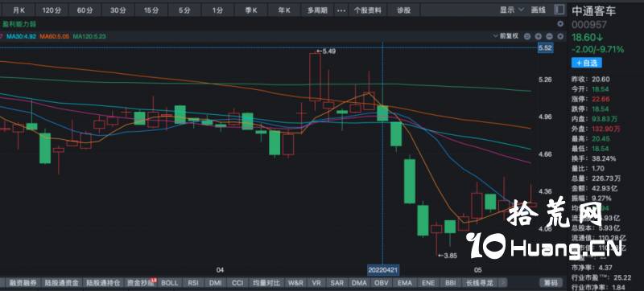Open 诊股 stock diagnosis
This screenshot has height=291, width=644.
tap(404, 10)
